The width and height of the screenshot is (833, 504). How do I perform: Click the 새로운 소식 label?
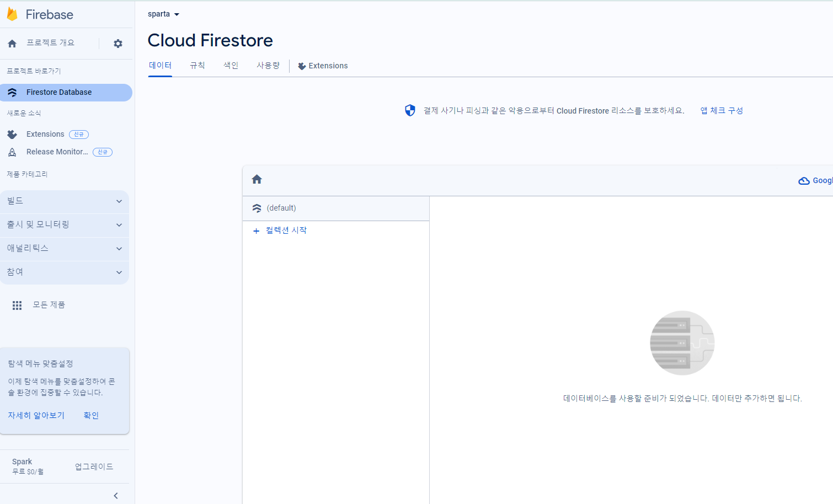click(x=24, y=113)
